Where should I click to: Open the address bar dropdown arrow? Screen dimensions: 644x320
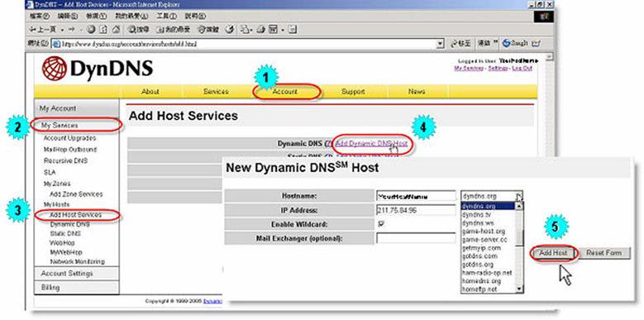[x=441, y=44]
